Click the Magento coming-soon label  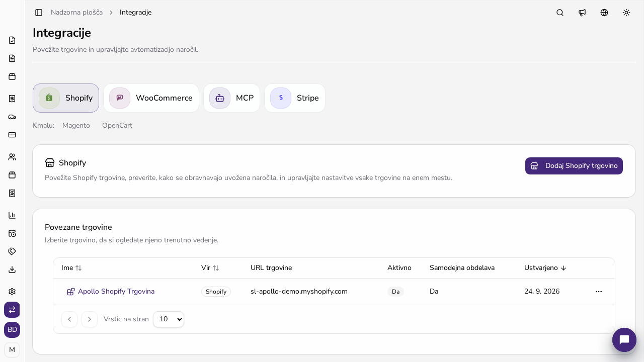tap(76, 126)
